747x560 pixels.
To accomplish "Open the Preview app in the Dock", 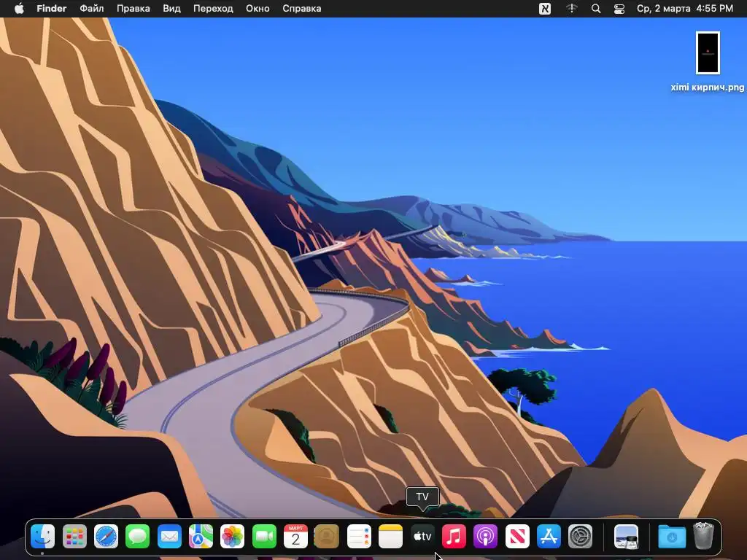I will click(626, 537).
